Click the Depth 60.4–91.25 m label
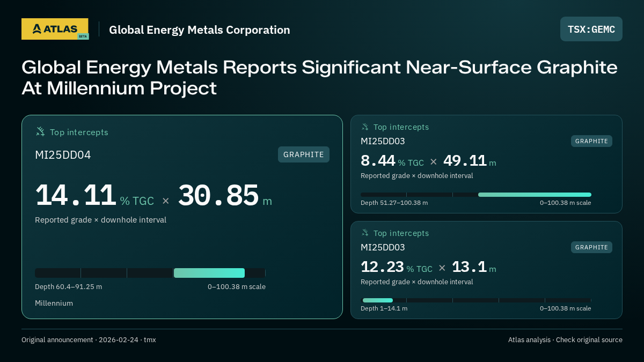This screenshot has height=362, width=644. [68, 287]
